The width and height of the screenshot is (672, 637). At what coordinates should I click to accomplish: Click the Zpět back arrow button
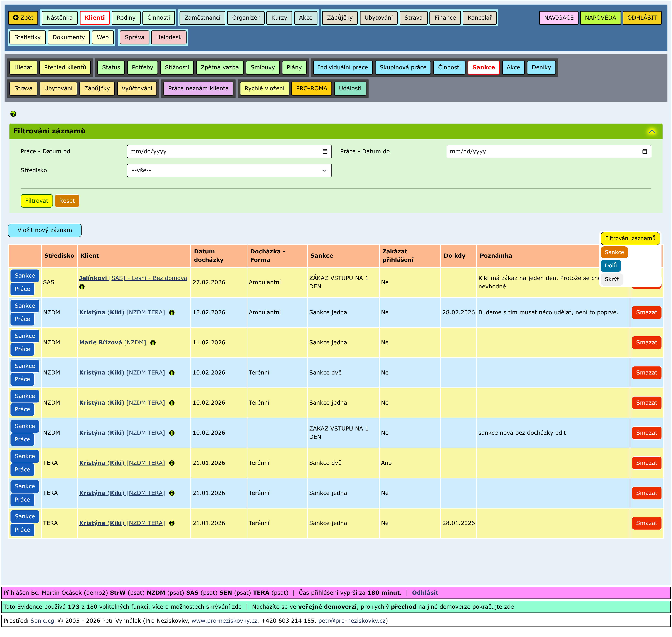tap(23, 18)
